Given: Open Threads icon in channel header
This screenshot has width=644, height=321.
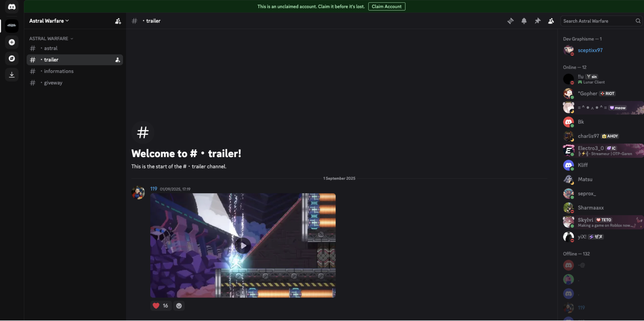Looking at the screenshot, I should click(510, 21).
